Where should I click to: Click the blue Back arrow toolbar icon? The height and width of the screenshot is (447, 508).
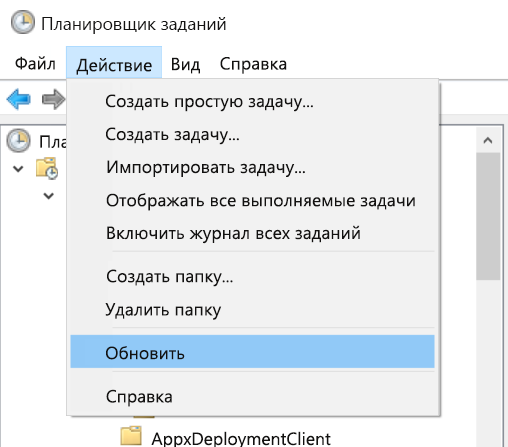pos(19,99)
